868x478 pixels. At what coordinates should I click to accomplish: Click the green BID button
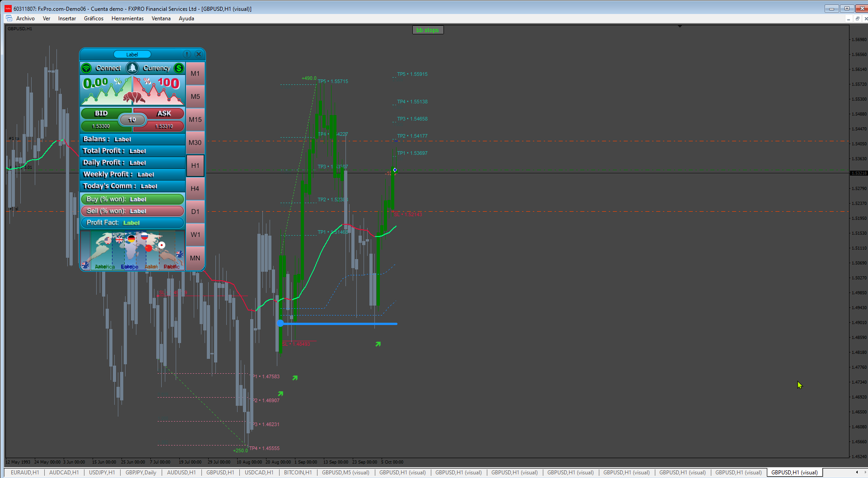(x=101, y=113)
